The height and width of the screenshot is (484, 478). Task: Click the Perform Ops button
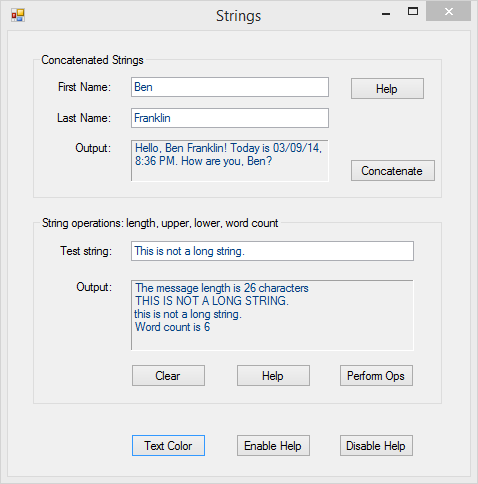[x=376, y=376]
